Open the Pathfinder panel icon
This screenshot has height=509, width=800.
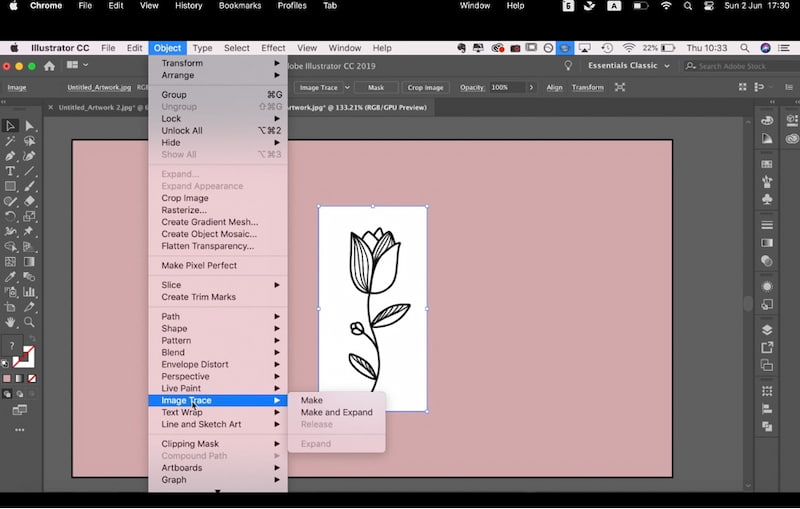coord(766,426)
